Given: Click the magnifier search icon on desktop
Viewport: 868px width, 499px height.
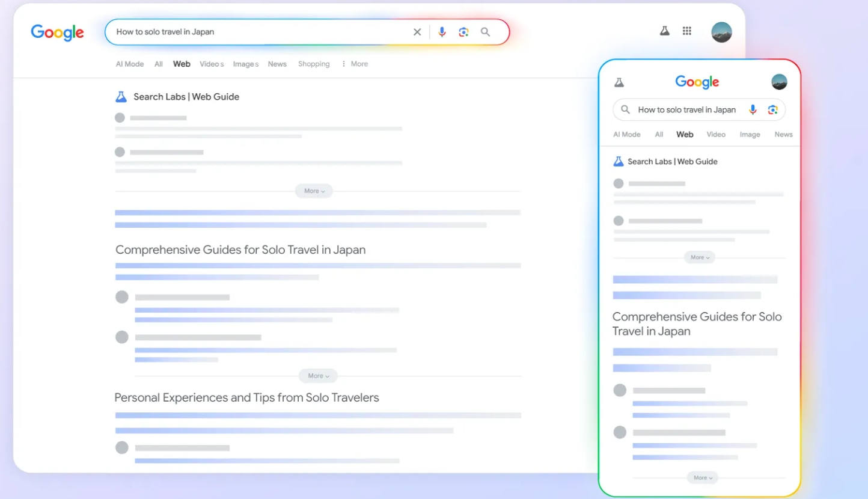Looking at the screenshot, I should tap(485, 32).
